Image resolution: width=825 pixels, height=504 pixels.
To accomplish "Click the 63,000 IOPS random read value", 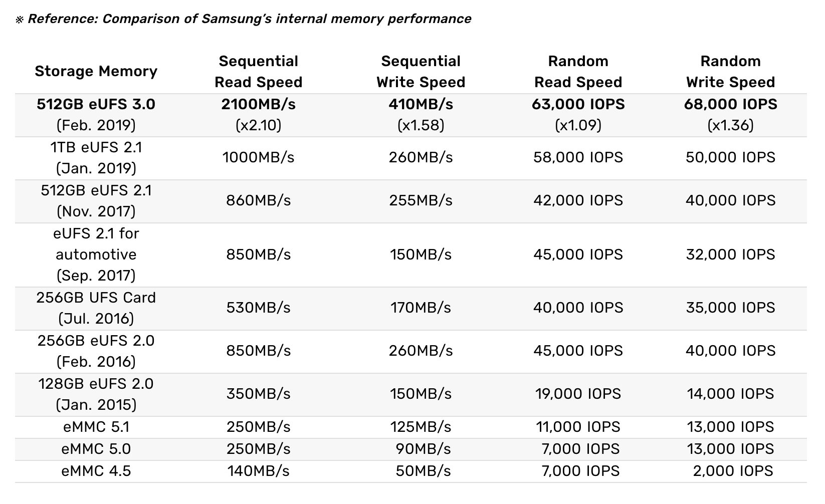I will click(x=578, y=104).
